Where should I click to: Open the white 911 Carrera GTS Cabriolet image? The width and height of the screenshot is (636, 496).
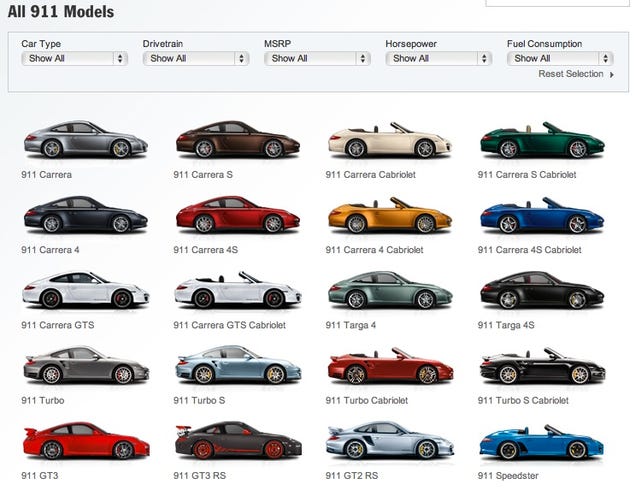coord(238,290)
